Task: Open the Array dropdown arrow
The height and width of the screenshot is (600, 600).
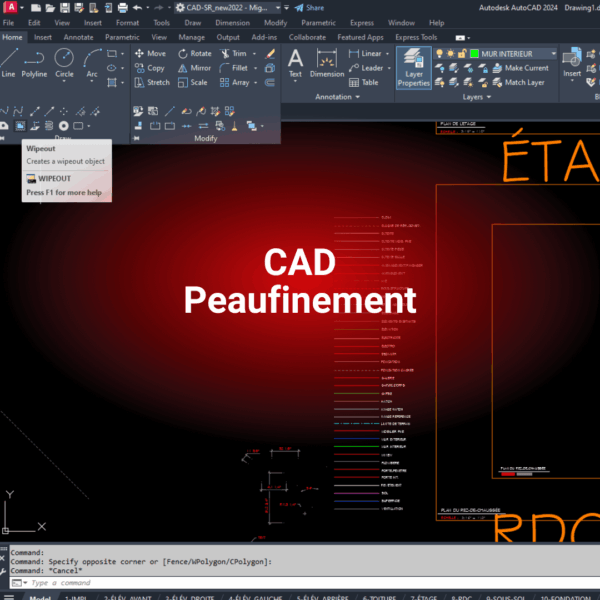Action: pyautogui.click(x=256, y=83)
